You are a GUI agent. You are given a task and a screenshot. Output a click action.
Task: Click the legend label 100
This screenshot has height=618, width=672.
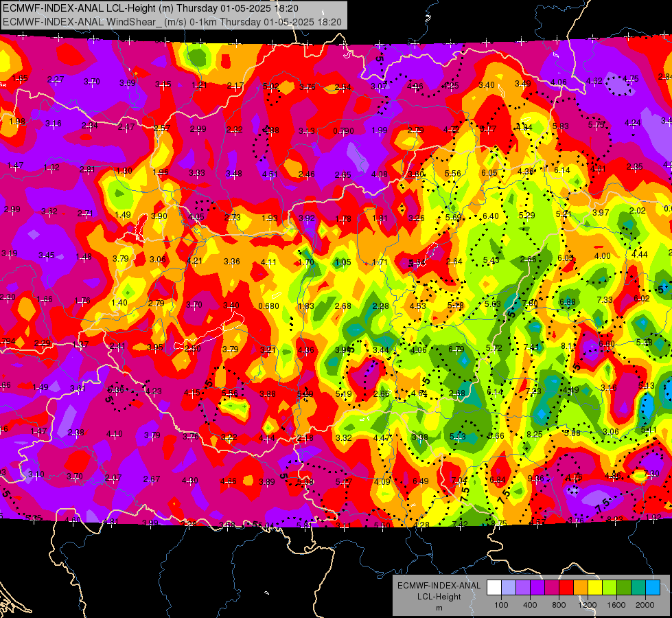501,605
